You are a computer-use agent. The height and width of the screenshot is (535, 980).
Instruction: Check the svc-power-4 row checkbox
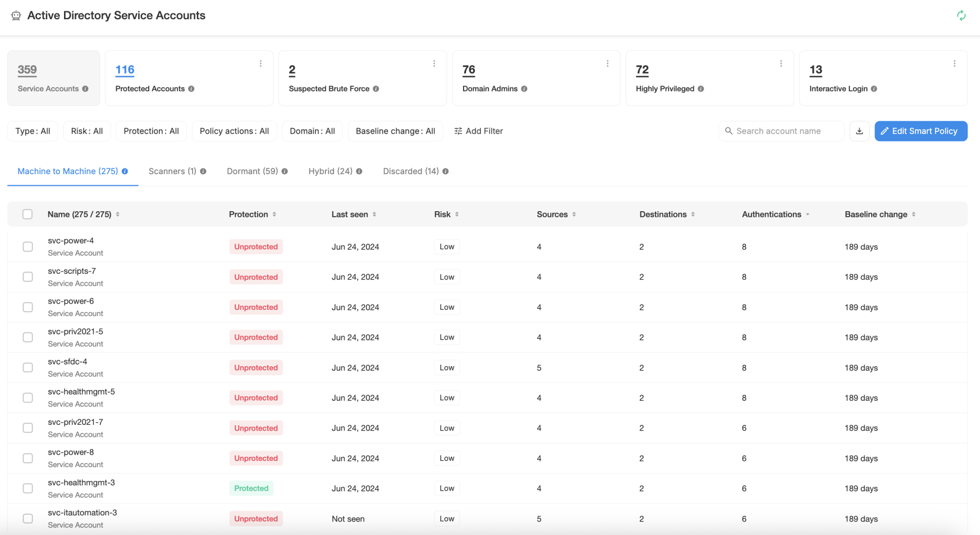27,246
